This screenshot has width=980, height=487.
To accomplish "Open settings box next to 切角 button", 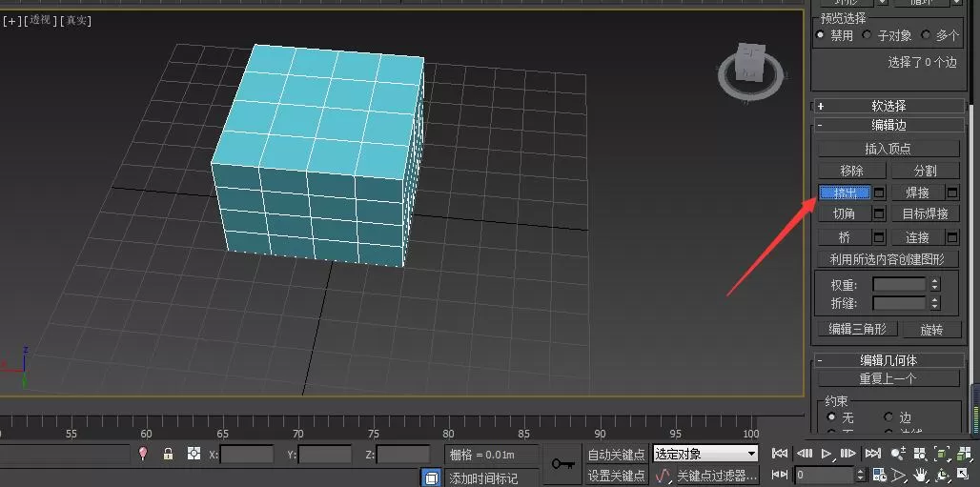I will coord(879,213).
